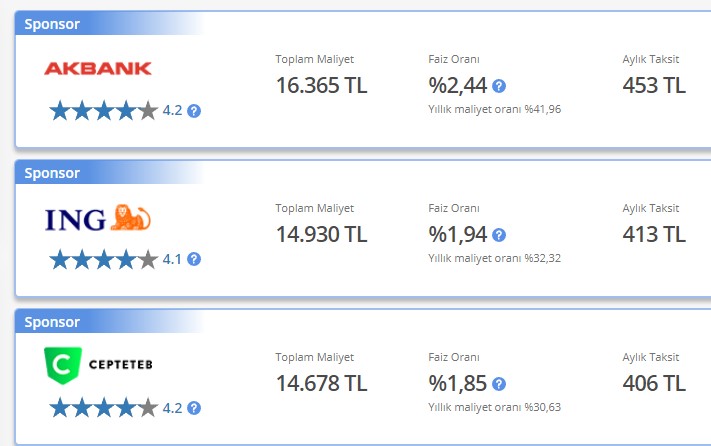This screenshot has height=446, width=711.
Task: Click CEPTETEB star rating
Action: (x=103, y=408)
